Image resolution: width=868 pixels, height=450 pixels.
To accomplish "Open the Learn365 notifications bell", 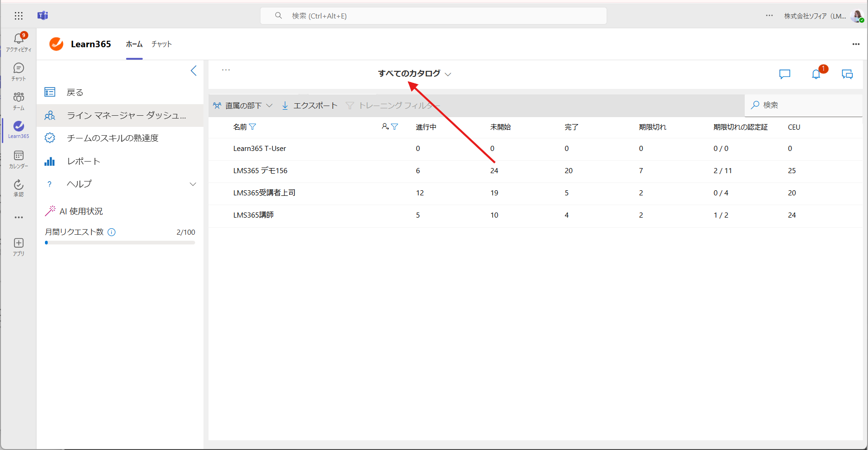I will (x=816, y=74).
